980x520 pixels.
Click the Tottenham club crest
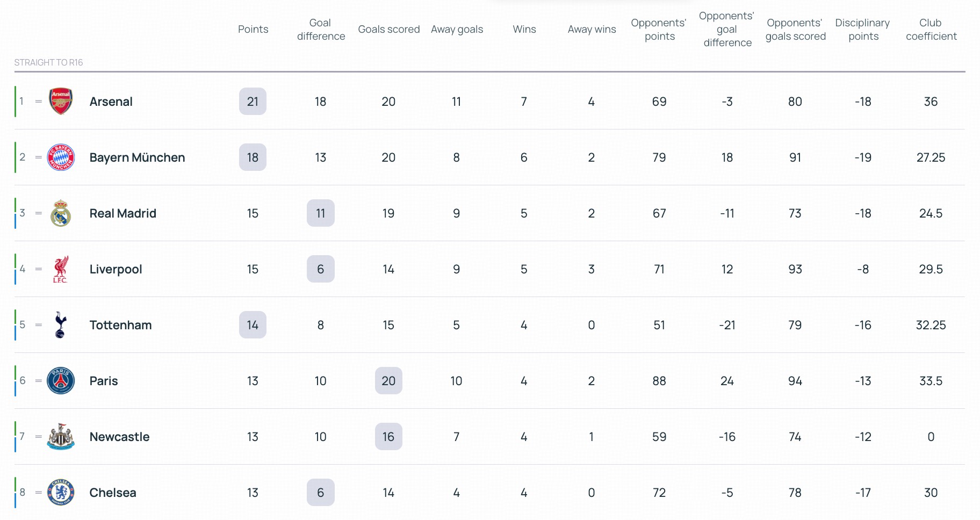61,325
